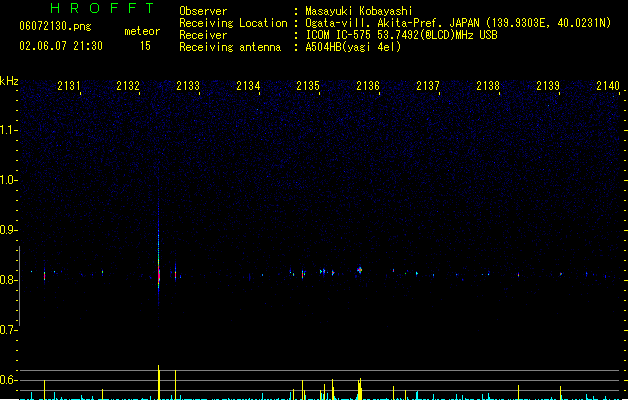Click observer name Masayuki Kobayashi
The image size is (629, 400).
(x=359, y=11)
